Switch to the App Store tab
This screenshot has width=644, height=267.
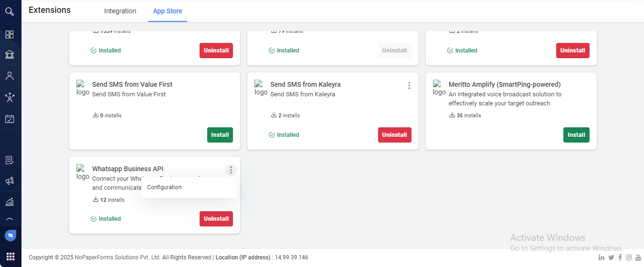coord(168,11)
